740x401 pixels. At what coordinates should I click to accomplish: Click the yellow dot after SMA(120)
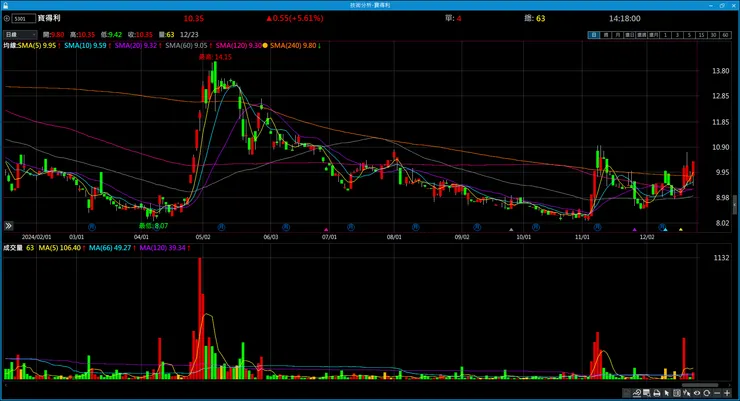[x=265, y=45]
